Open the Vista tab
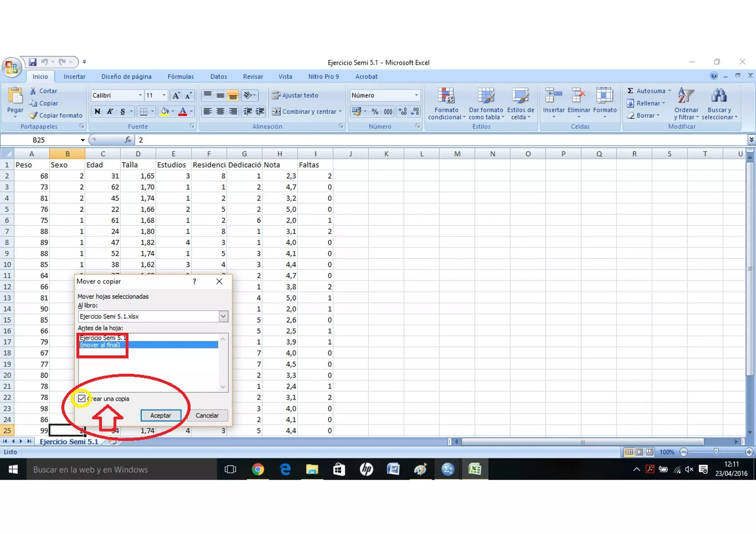The height and width of the screenshot is (534, 756). (x=285, y=77)
